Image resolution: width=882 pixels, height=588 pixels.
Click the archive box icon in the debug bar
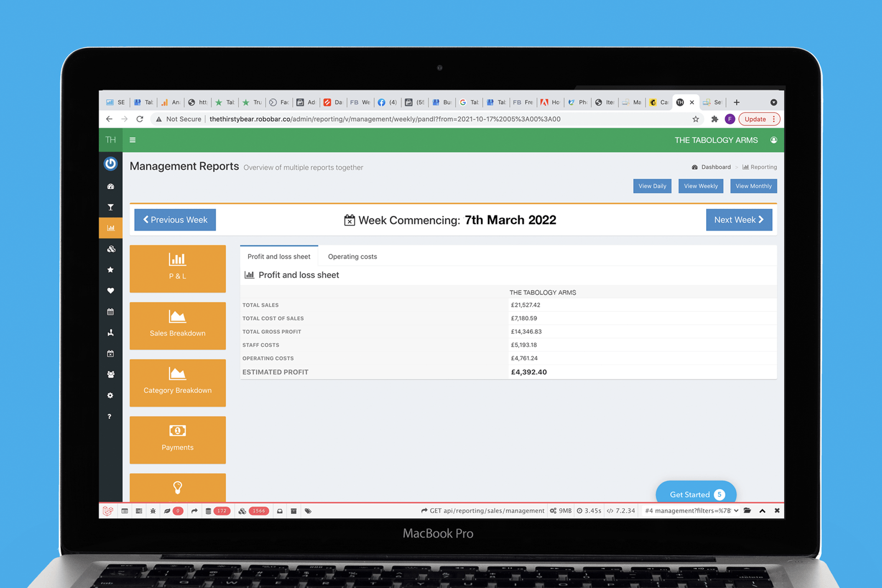point(294,511)
